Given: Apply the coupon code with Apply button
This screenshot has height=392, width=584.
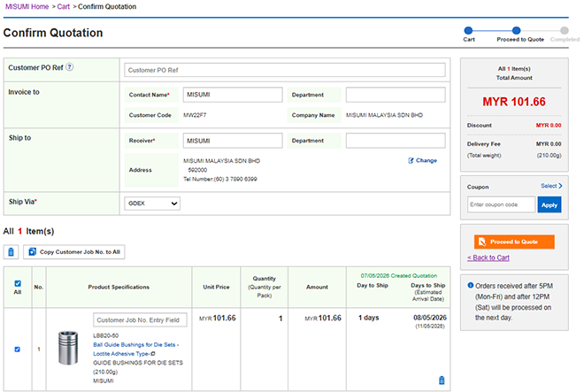Looking at the screenshot, I should [549, 205].
